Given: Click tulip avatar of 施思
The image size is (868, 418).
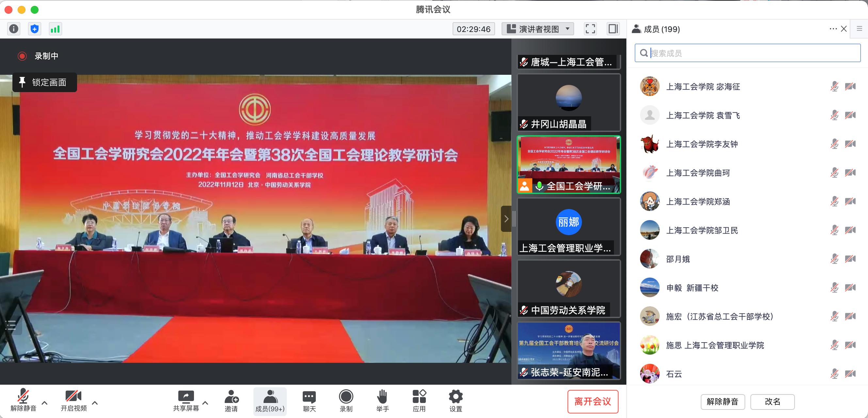Looking at the screenshot, I should tap(650, 345).
